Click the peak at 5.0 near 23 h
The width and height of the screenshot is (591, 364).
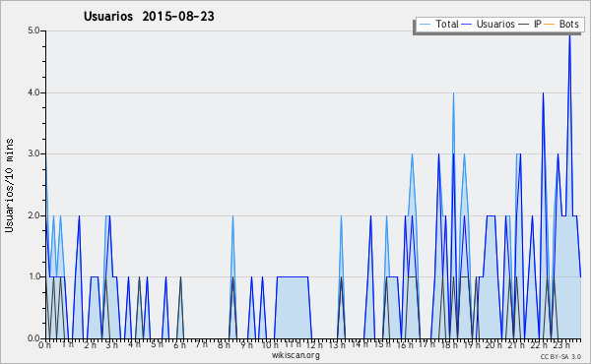(x=569, y=35)
